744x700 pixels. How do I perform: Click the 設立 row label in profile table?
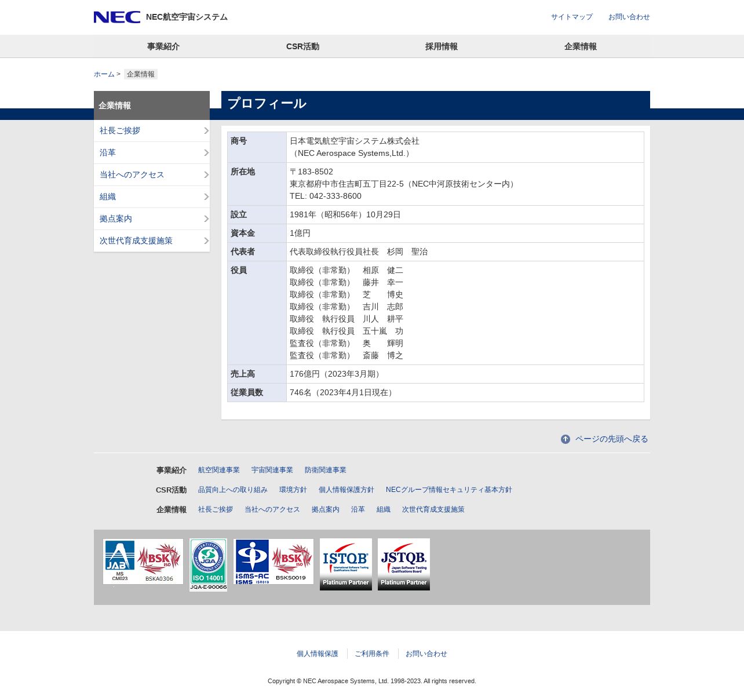(x=257, y=215)
